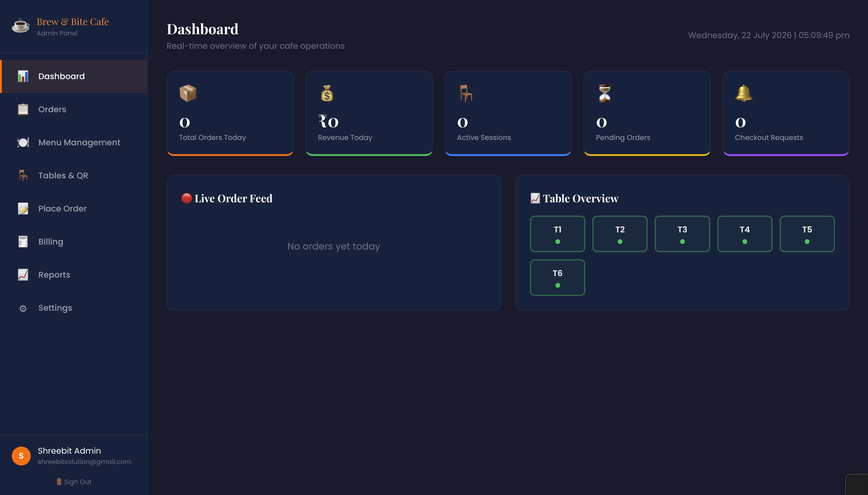Image resolution: width=868 pixels, height=495 pixels.
Task: Select table T4 tile
Action: coord(745,234)
